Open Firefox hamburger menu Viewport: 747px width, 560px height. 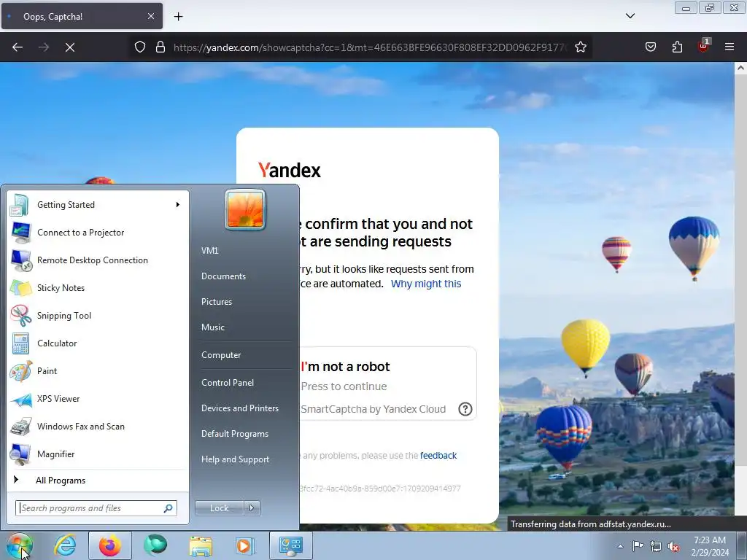tap(729, 47)
